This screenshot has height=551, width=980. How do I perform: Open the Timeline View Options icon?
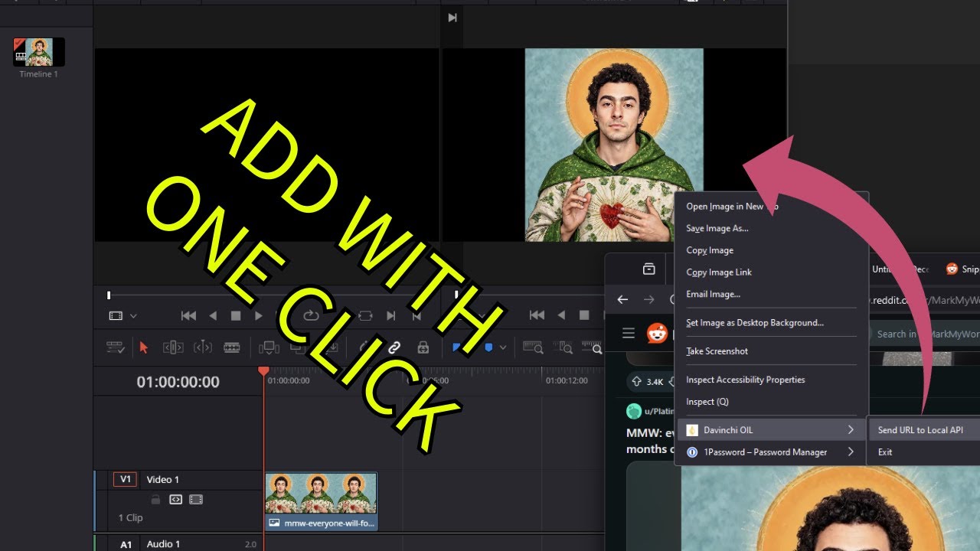coord(116,347)
